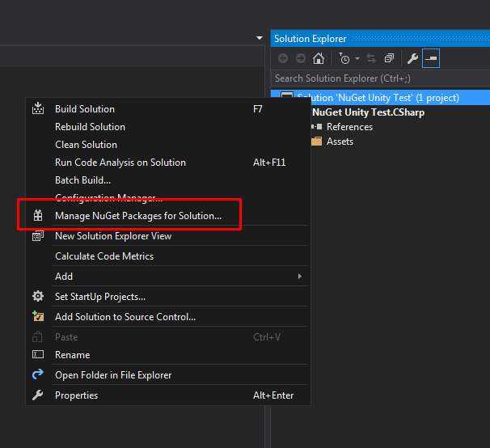Click the Back arrow in Solution Explorer toolbar
490x448 pixels.
click(x=283, y=58)
